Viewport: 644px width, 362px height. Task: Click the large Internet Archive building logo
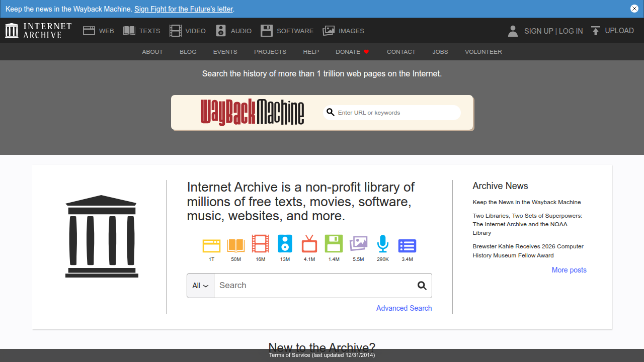[102, 236]
